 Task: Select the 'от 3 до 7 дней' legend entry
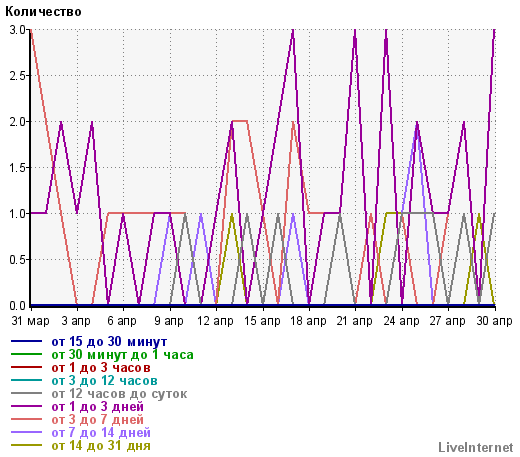97,420
